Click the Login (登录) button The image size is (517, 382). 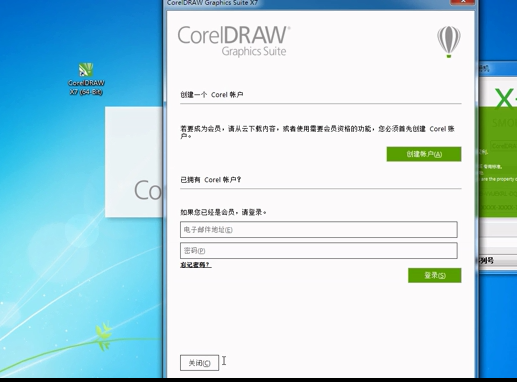point(434,275)
